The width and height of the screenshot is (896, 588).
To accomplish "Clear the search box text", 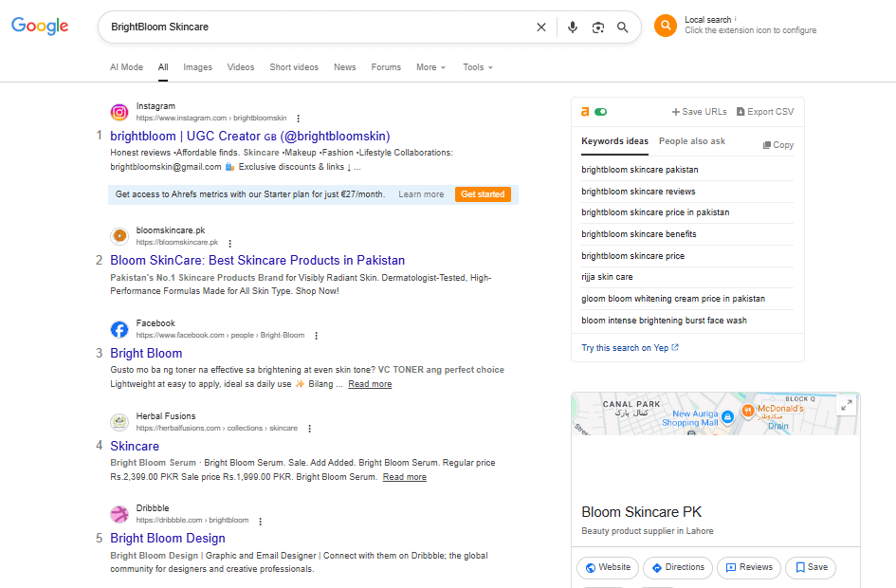I will coord(541,28).
